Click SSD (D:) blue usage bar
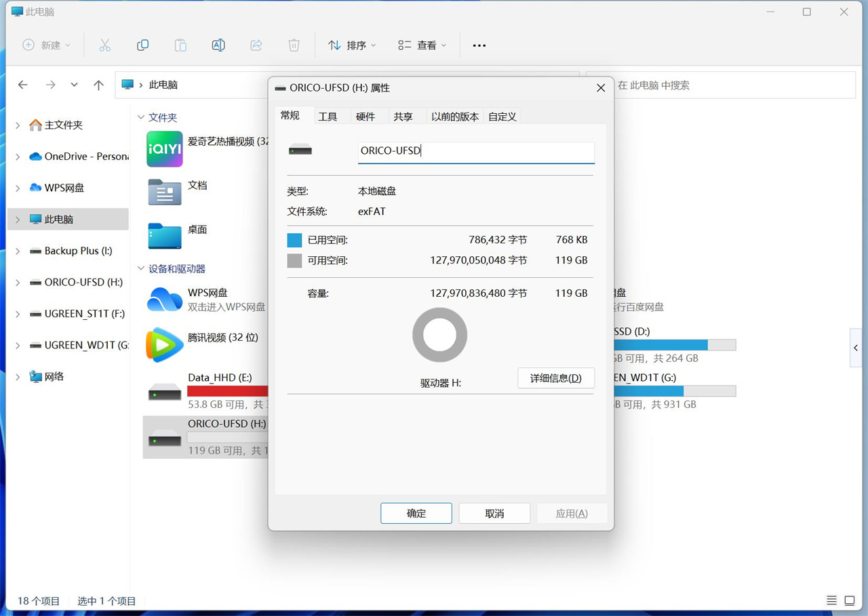Screen dimensions: 868x616 674,345
